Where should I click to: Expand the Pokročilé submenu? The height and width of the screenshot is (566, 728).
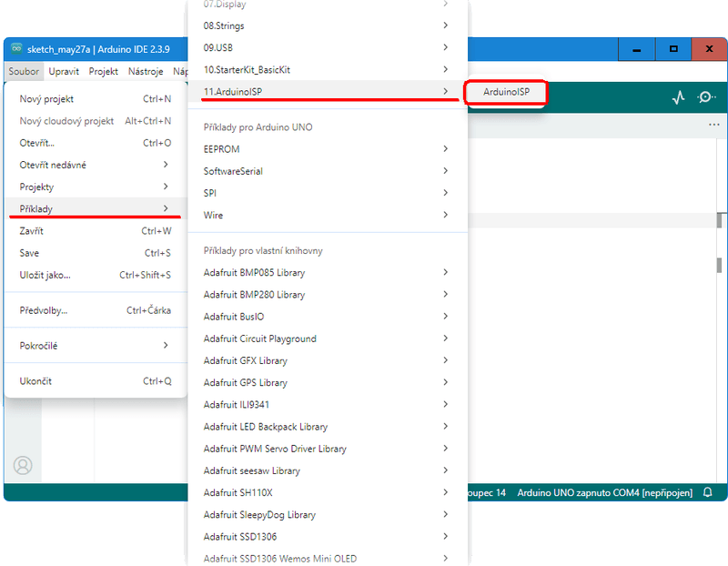pos(96,346)
